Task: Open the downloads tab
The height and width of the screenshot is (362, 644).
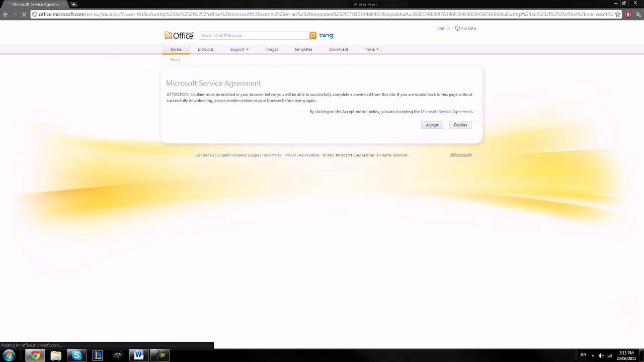Action: pyautogui.click(x=339, y=49)
